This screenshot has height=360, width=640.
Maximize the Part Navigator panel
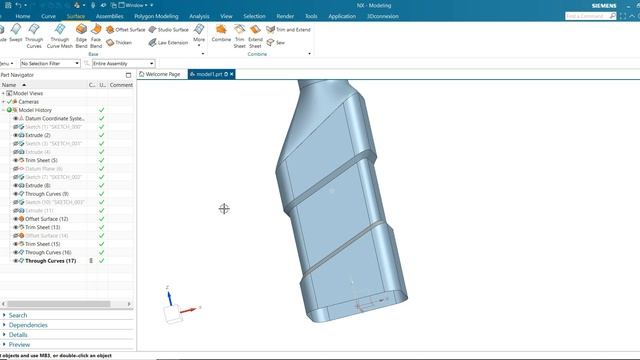(x=129, y=75)
